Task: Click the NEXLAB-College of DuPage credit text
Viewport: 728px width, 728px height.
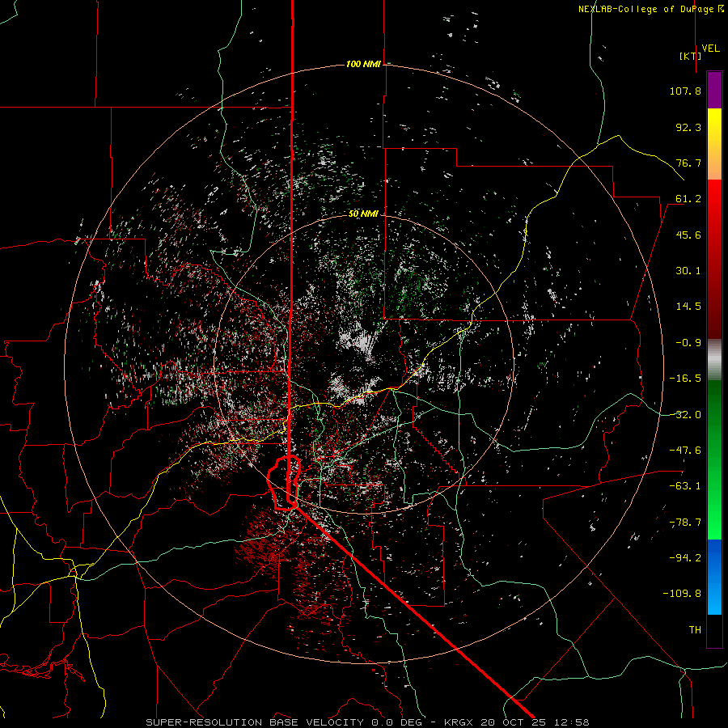Action: click(x=650, y=9)
